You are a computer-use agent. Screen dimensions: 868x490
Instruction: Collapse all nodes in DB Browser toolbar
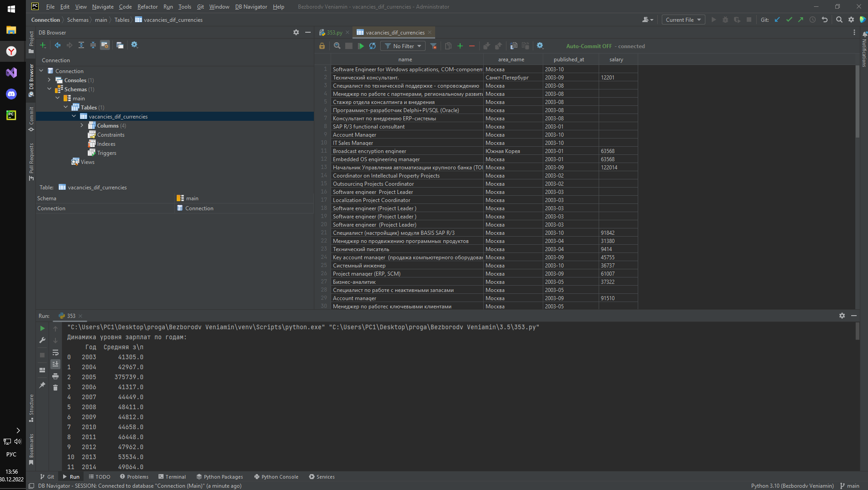93,45
